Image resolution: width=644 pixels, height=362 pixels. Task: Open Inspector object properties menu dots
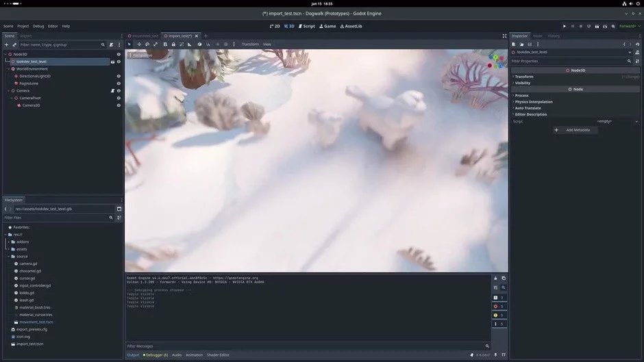(538, 44)
